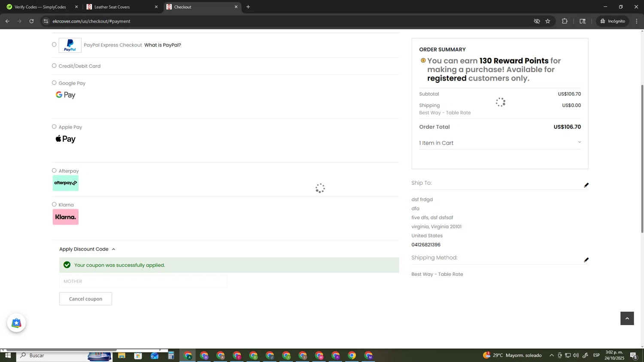Viewport: 644px width, 362px height.
Task: Open Chrome's three-dot menu
Action: coord(637,21)
